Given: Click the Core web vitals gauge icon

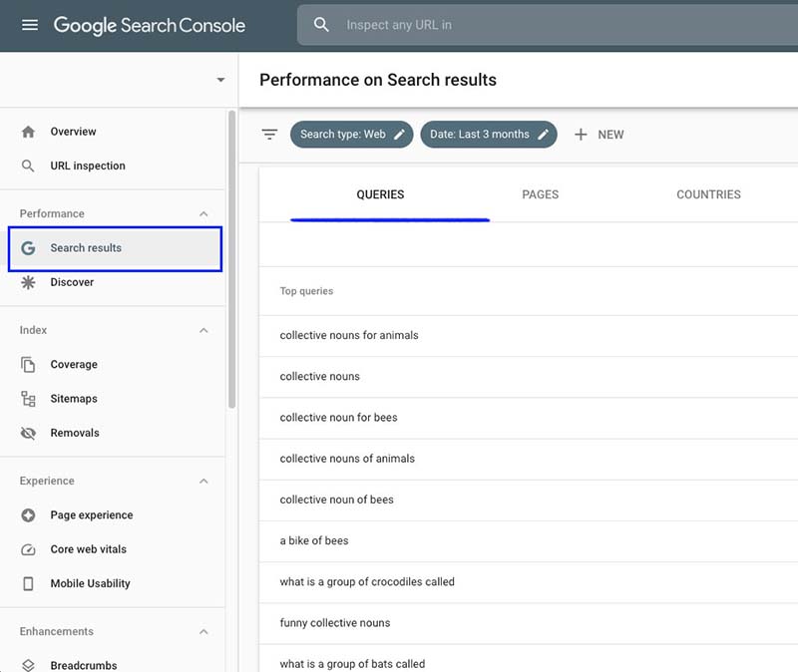Looking at the screenshot, I should tap(28, 549).
